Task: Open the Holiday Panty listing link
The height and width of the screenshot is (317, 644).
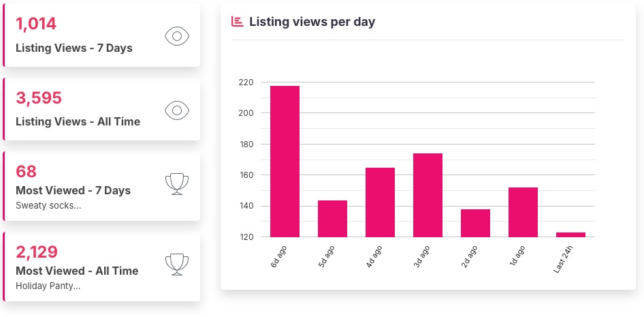Action: 48,286
